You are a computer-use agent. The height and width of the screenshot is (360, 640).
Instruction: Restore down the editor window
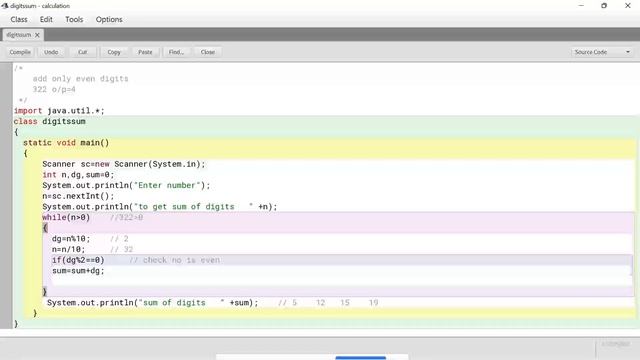(604, 6)
